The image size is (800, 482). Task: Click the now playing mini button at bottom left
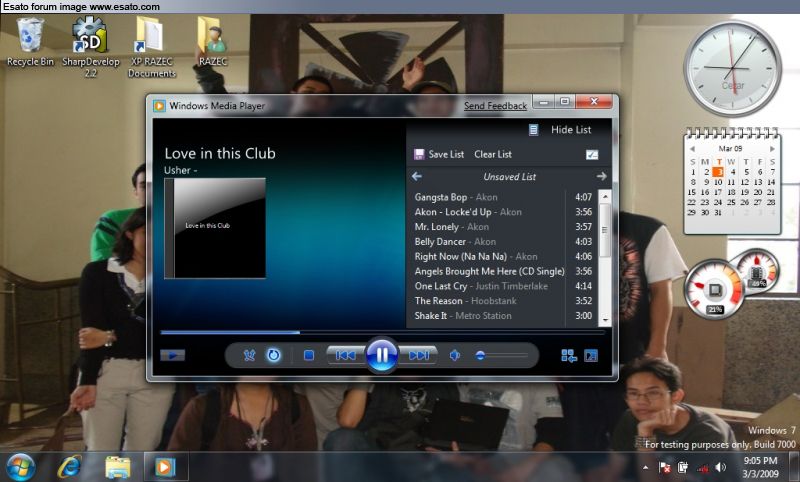click(x=172, y=355)
